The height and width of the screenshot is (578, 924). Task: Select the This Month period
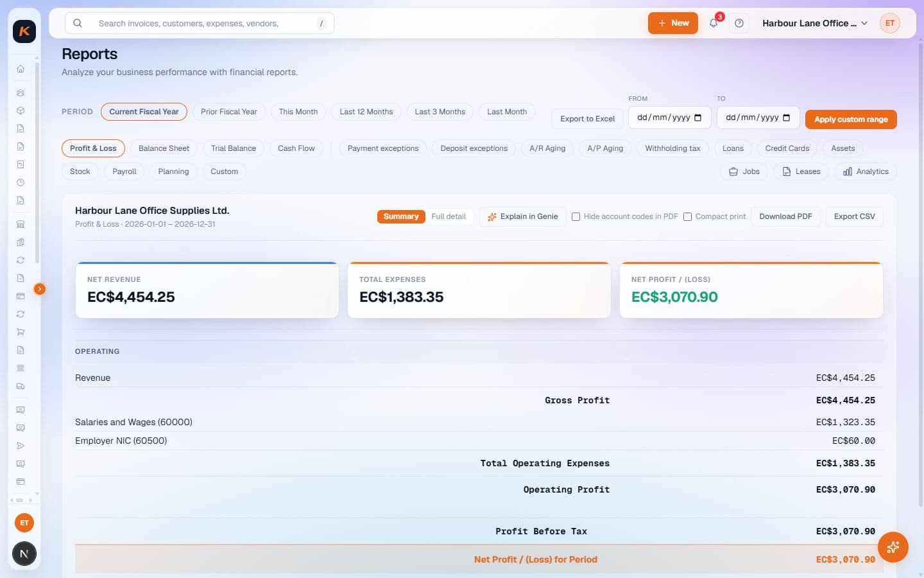[x=298, y=112]
